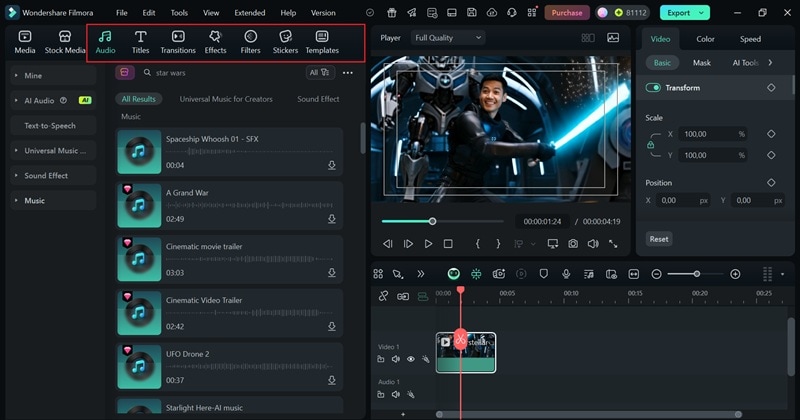
Task: Switch to the Titles panel
Action: (140, 42)
